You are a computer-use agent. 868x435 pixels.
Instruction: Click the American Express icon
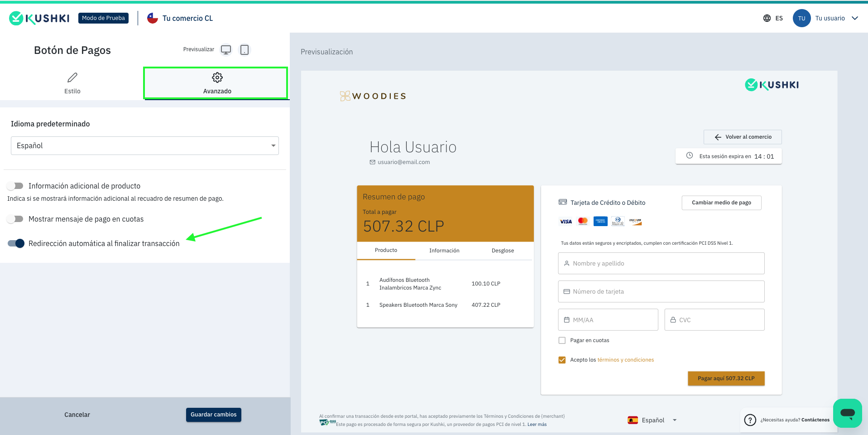coord(600,221)
